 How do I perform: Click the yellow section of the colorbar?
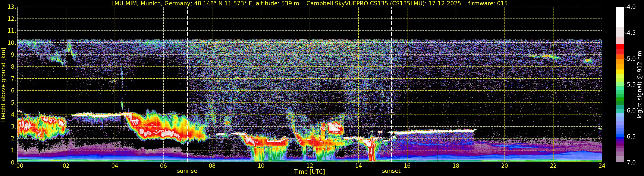click(x=620, y=72)
